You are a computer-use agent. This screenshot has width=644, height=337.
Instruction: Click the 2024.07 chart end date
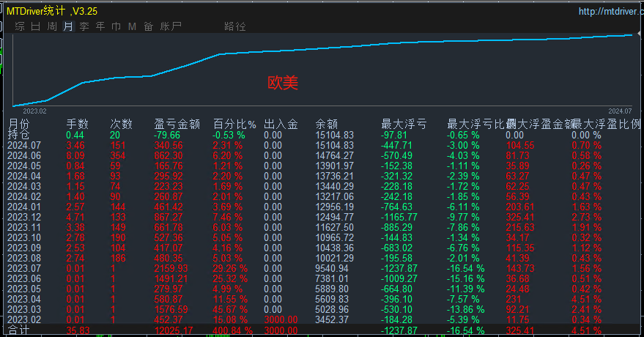click(620, 111)
